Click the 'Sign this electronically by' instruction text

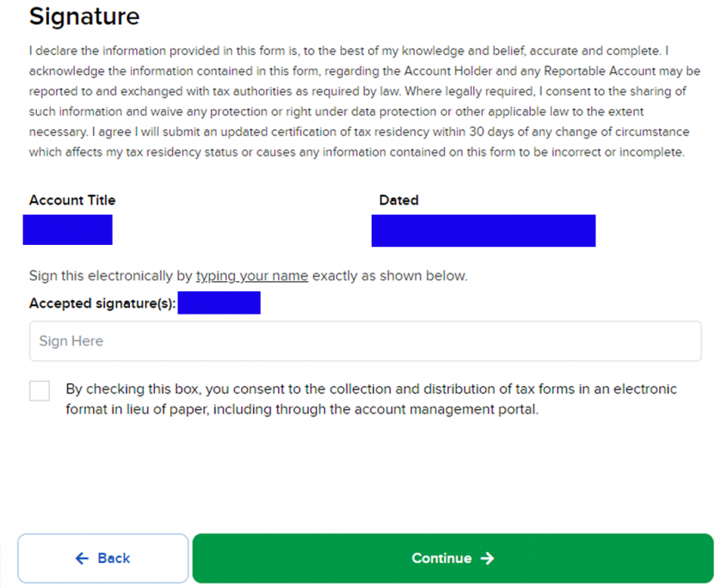pos(112,277)
